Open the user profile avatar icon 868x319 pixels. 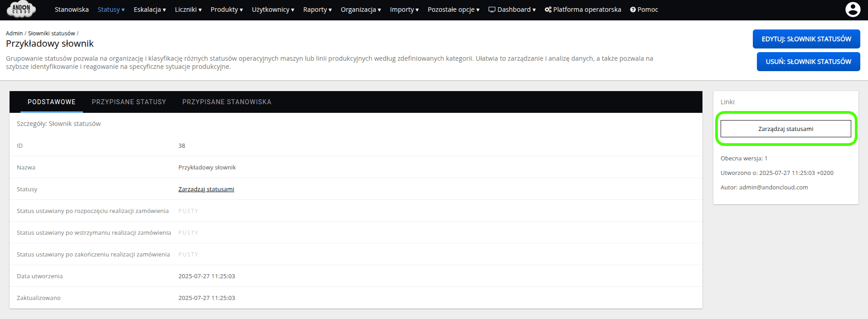[853, 10]
